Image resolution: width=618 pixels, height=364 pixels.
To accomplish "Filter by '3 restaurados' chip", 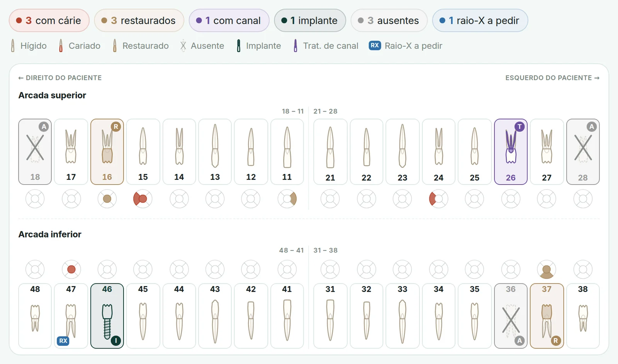I will pyautogui.click(x=139, y=20).
